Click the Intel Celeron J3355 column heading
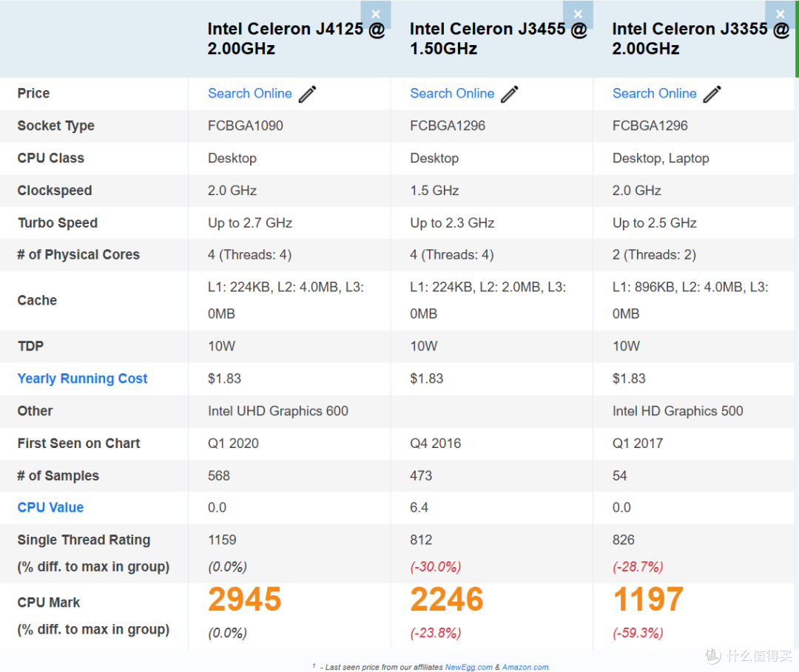This screenshot has height=672, width=799. pos(700,39)
